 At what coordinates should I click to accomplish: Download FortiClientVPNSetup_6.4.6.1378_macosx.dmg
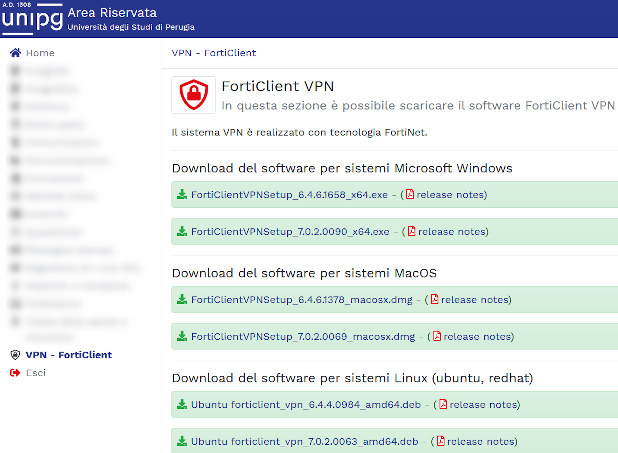(302, 300)
